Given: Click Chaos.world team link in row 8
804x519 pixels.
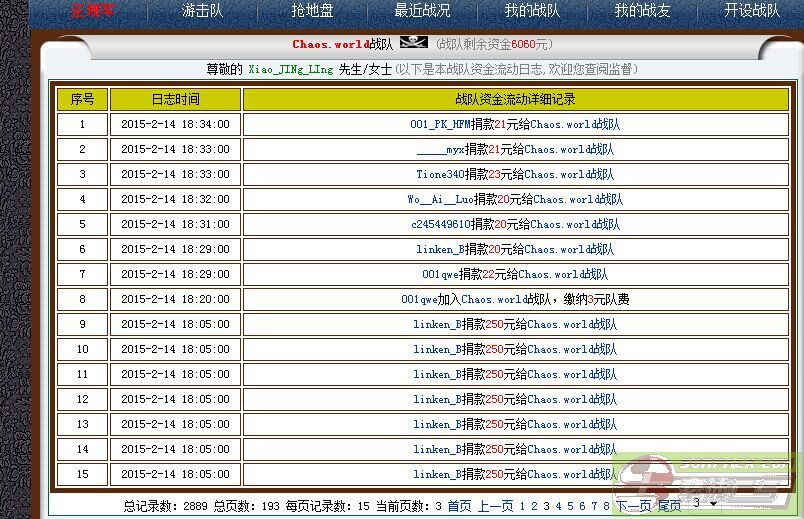Looking at the screenshot, I should tap(493, 299).
